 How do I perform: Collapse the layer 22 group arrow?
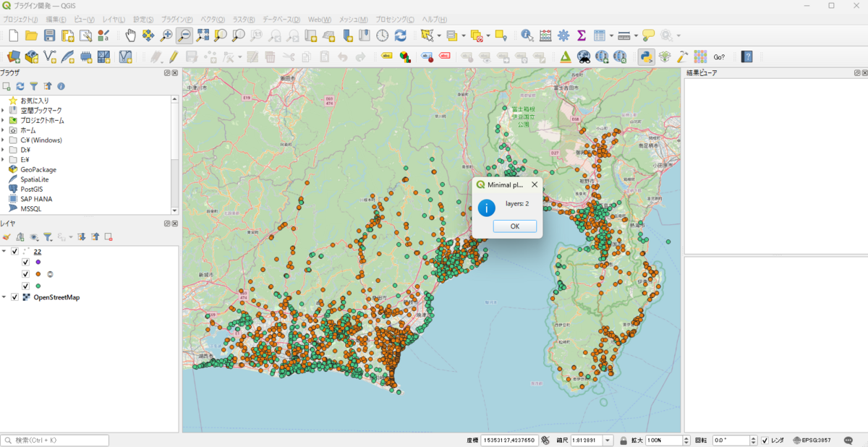coord(4,251)
